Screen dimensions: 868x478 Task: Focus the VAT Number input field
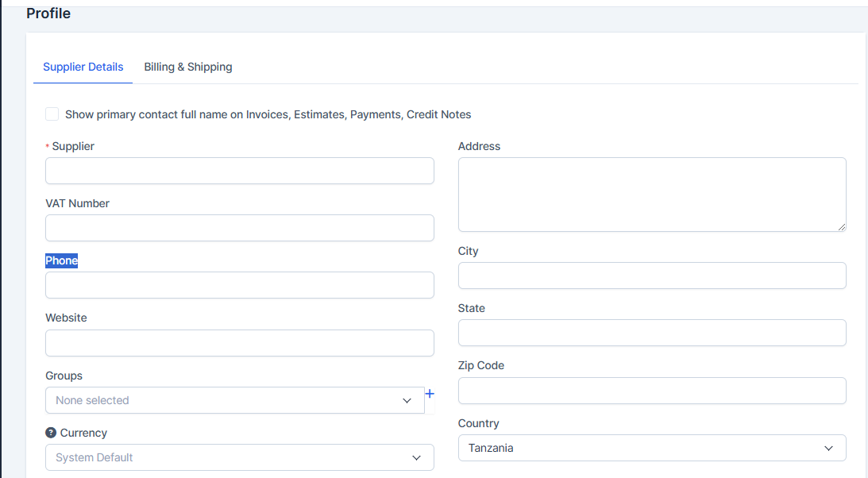point(239,228)
